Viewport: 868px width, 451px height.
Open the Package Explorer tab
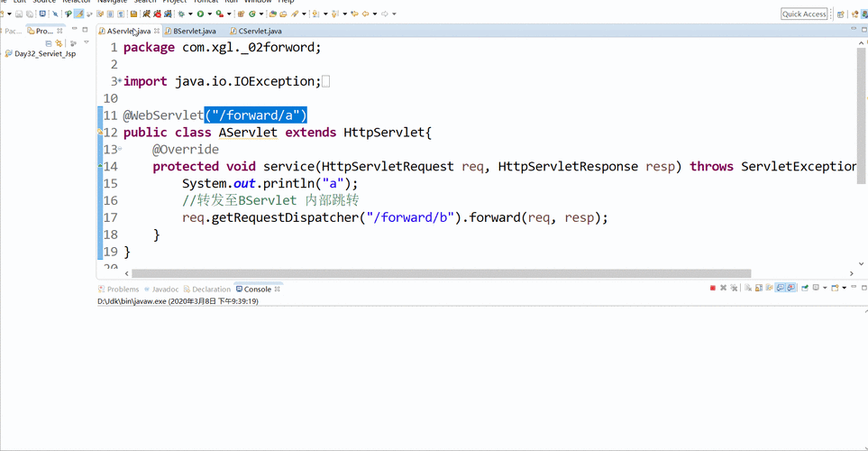click(11, 31)
